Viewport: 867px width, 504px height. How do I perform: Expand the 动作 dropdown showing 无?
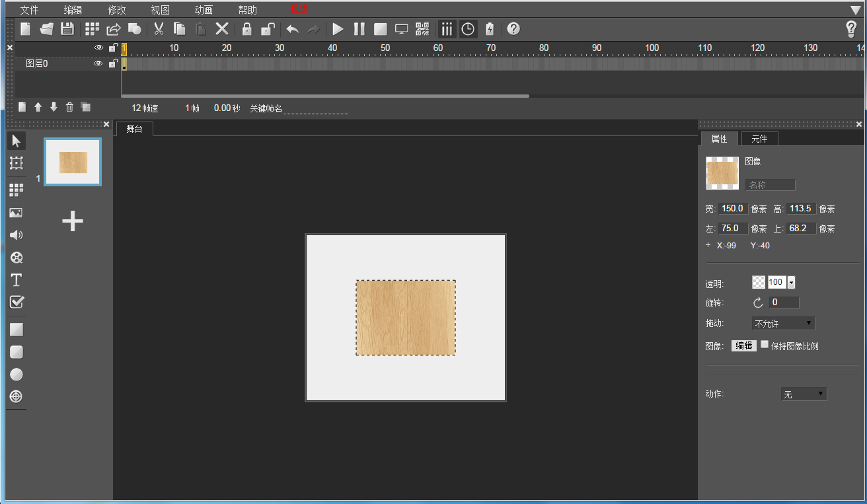(x=803, y=394)
